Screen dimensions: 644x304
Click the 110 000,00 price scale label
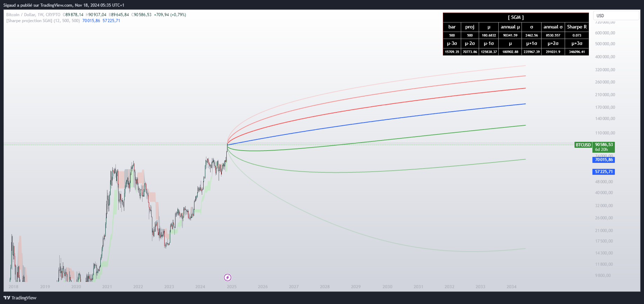tap(605, 133)
